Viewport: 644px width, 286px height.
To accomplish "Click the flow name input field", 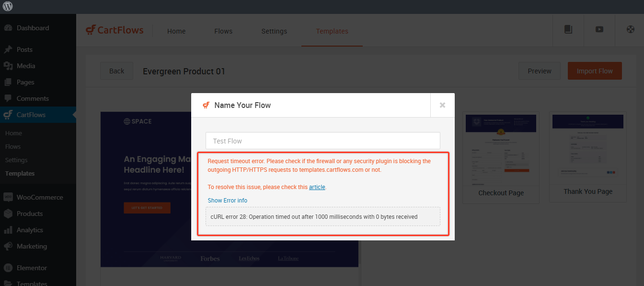I will point(322,141).
